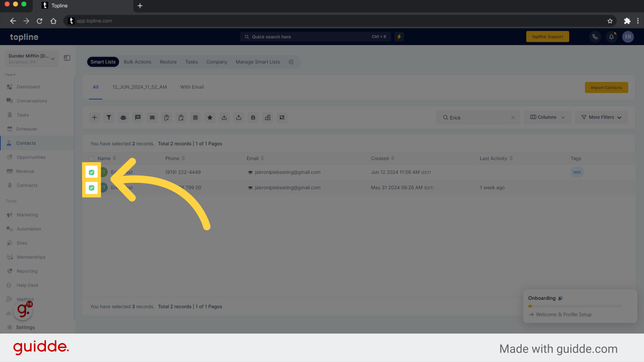The image size is (644, 362).
Task: Click the merge contacts icon in toolbar
Action: point(282,117)
